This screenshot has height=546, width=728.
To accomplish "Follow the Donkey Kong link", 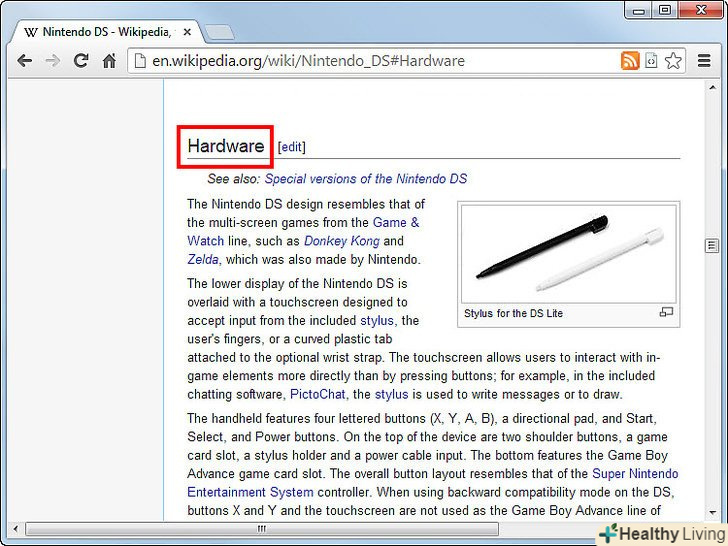I will tap(342, 241).
